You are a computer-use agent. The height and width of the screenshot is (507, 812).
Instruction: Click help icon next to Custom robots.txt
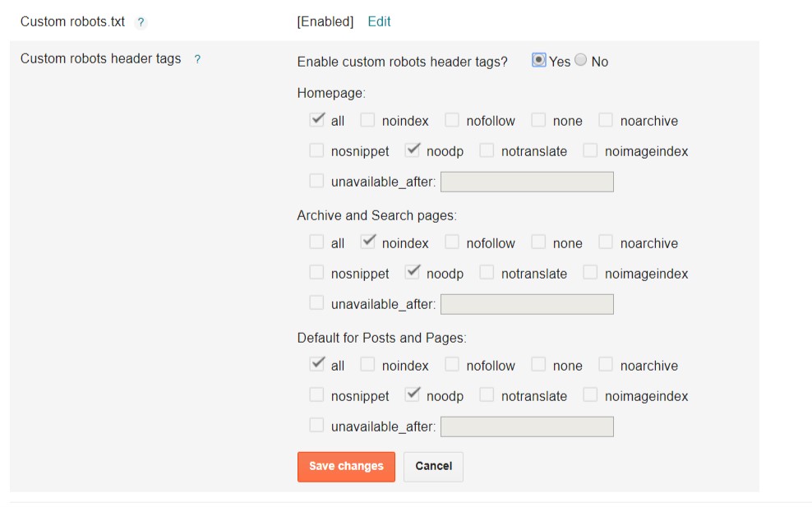141,23
